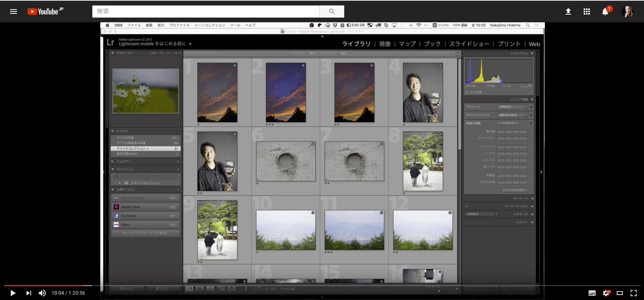This screenshot has height=300, width=644.
Task: Seek on the red video progress bar
Action: coord(46,285)
